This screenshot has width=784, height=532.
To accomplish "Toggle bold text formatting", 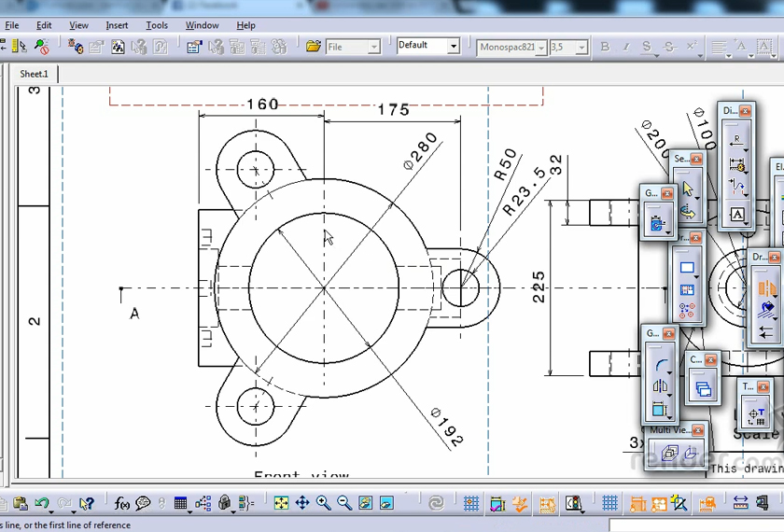I will coord(605,47).
